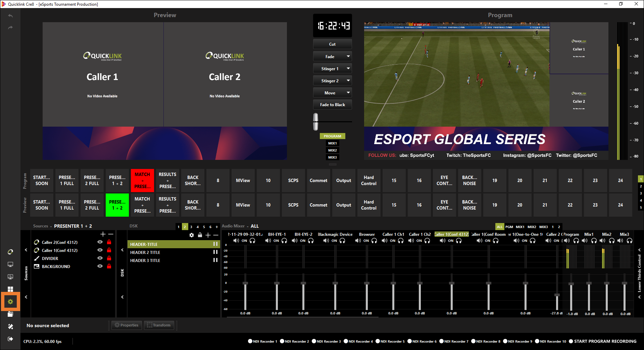
Task: Open DSK settings gear icon
Action: click(192, 235)
